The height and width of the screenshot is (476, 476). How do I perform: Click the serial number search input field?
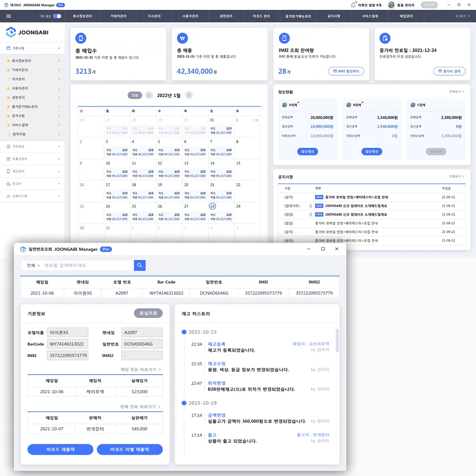tap(87, 265)
